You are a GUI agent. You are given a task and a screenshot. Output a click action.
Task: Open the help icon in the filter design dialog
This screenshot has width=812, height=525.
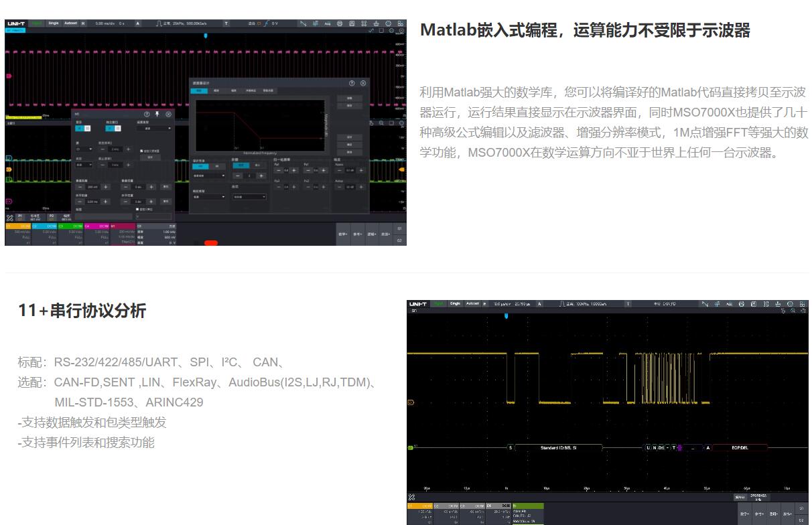352,83
